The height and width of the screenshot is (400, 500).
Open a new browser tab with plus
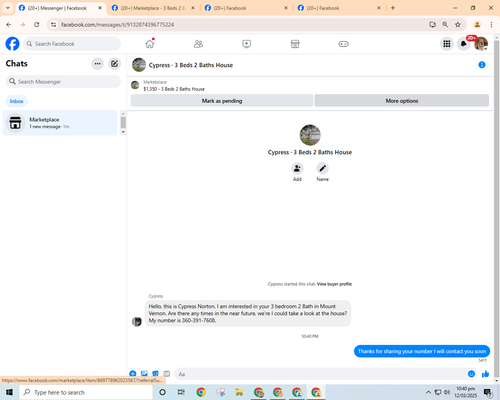click(x=393, y=8)
